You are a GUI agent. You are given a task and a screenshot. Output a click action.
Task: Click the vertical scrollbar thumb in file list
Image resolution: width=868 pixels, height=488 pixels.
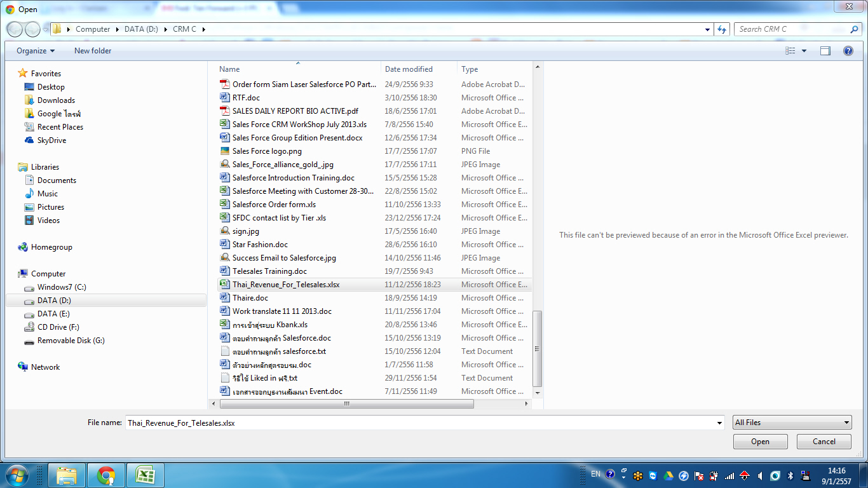pyautogui.click(x=538, y=348)
